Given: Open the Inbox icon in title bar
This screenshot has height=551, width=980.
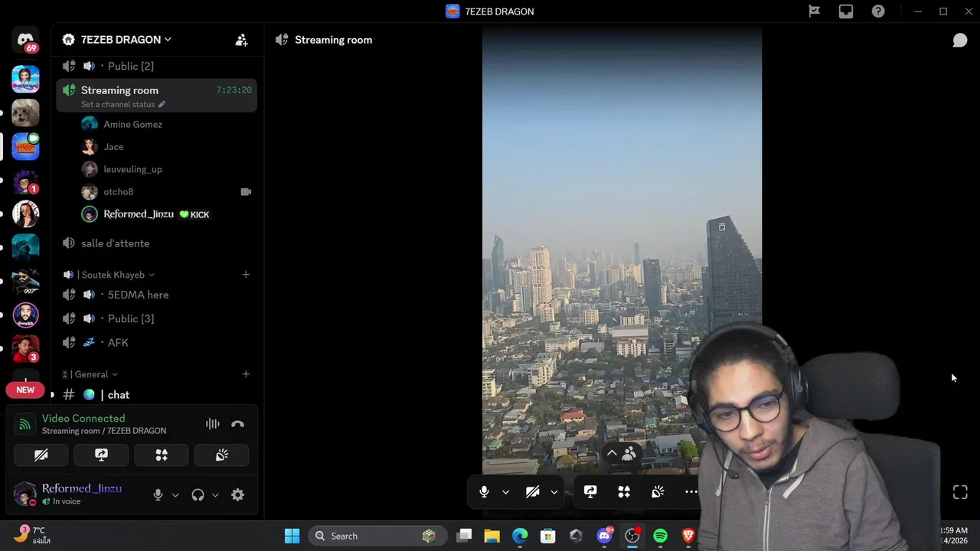Looking at the screenshot, I should (846, 11).
